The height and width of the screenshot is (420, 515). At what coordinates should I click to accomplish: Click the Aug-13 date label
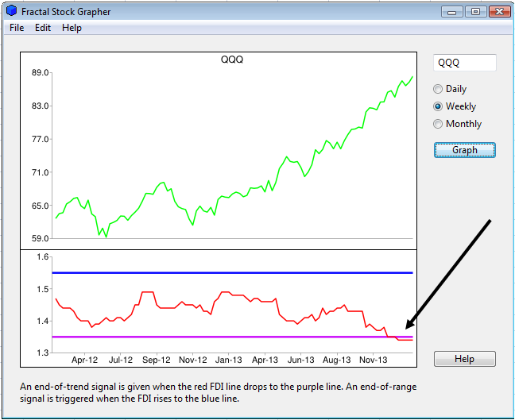337,360
